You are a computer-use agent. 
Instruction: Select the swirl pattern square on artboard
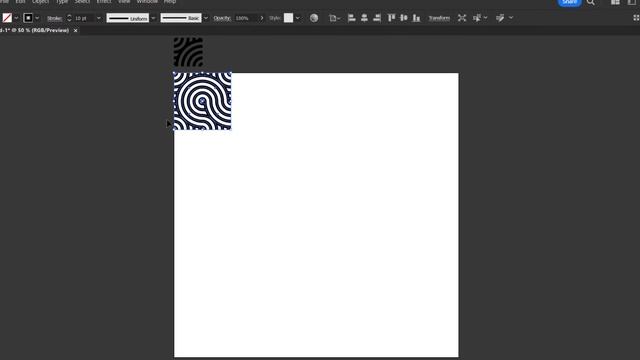(x=202, y=101)
